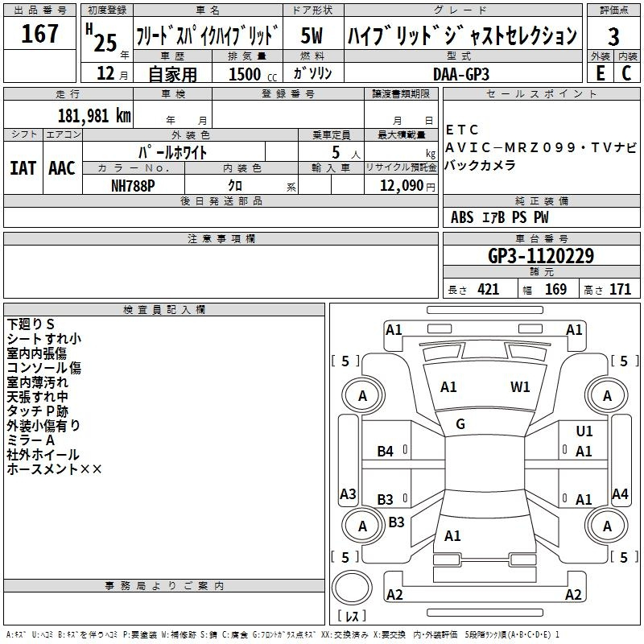Select the inspector note 外装小傷有り

pos(43,426)
